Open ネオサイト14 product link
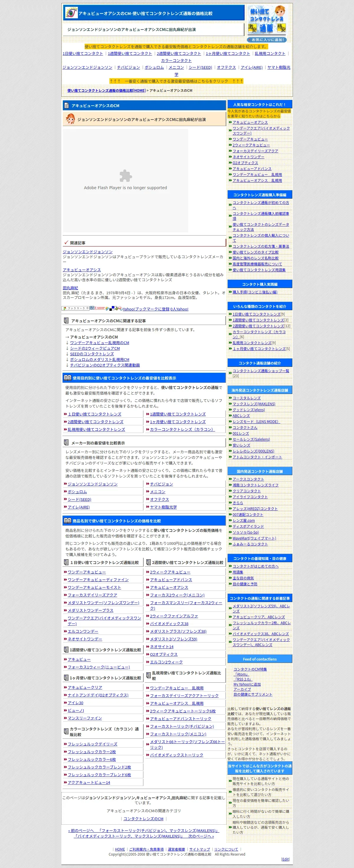Screen dimensions: 354x868 click(162, 647)
